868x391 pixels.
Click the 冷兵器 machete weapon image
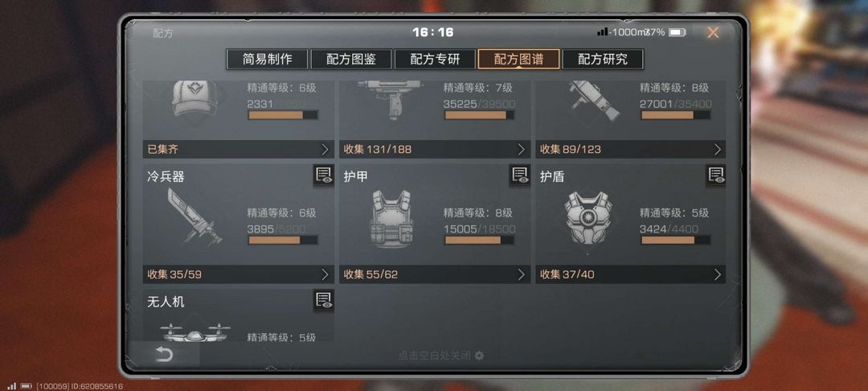pyautogui.click(x=194, y=217)
